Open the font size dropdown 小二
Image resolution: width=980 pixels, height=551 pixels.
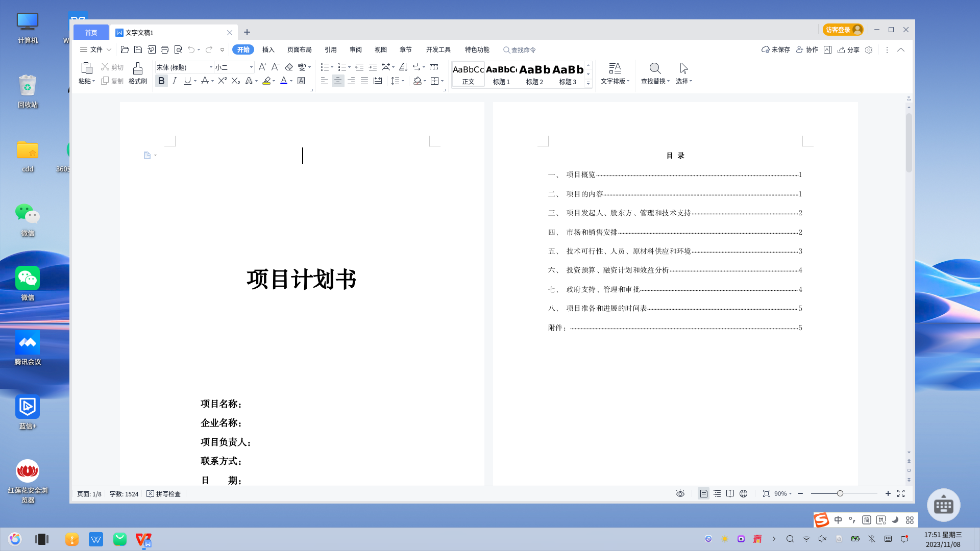point(251,67)
